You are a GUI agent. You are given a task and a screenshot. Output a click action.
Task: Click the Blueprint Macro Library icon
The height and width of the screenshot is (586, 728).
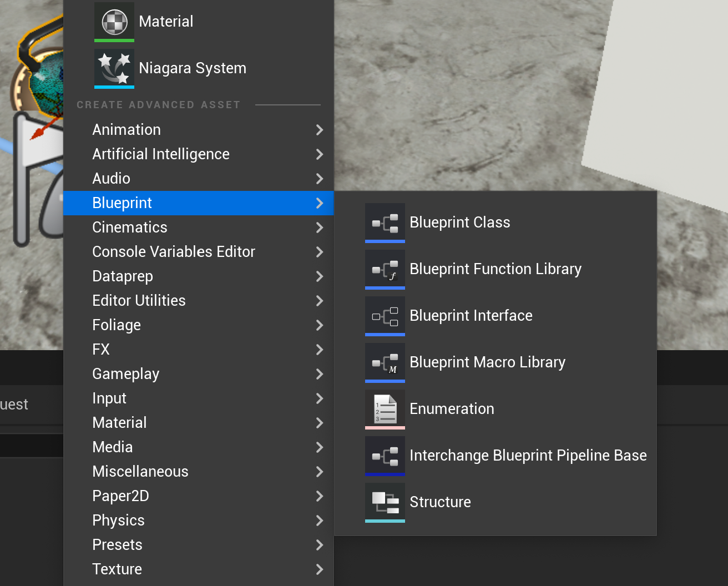(x=385, y=362)
